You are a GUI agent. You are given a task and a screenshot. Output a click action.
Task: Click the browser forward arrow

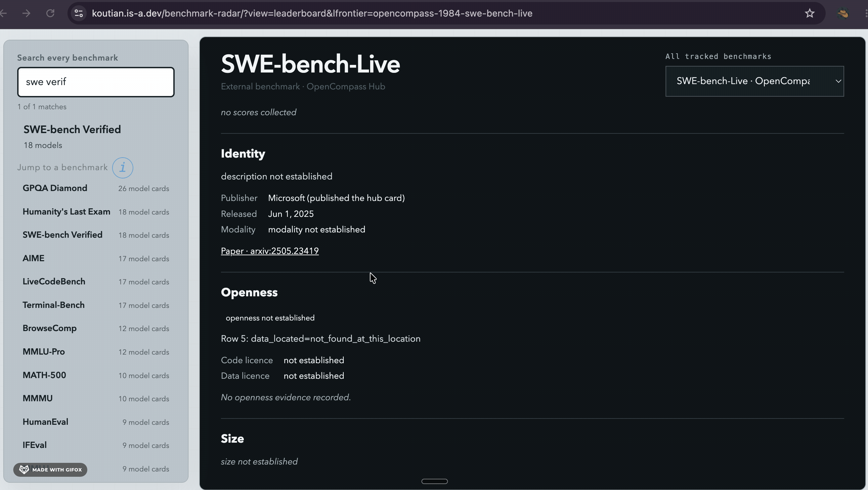click(26, 14)
